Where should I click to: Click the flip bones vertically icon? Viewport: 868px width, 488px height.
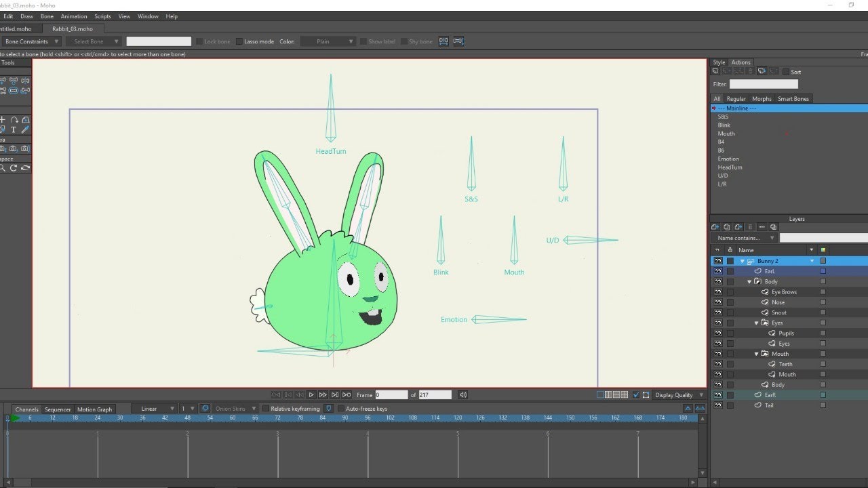(458, 41)
